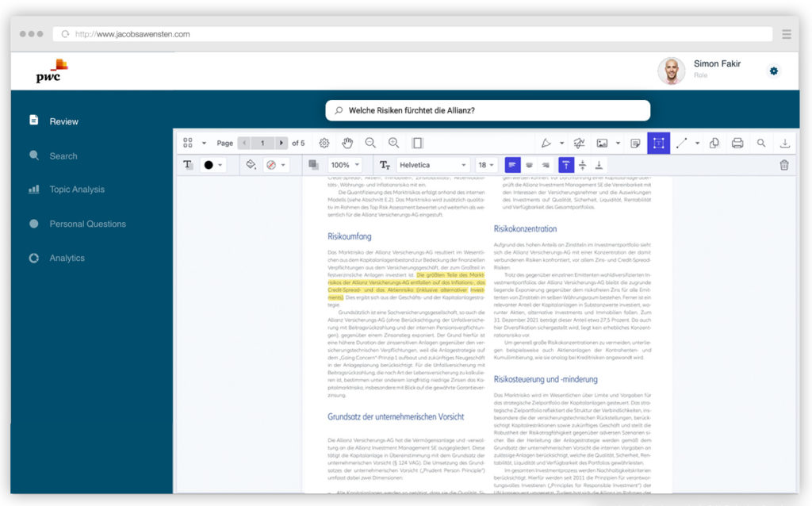Expand the line tool dropdown arrow
Image resolution: width=812 pixels, height=506 pixels.
tap(698, 143)
